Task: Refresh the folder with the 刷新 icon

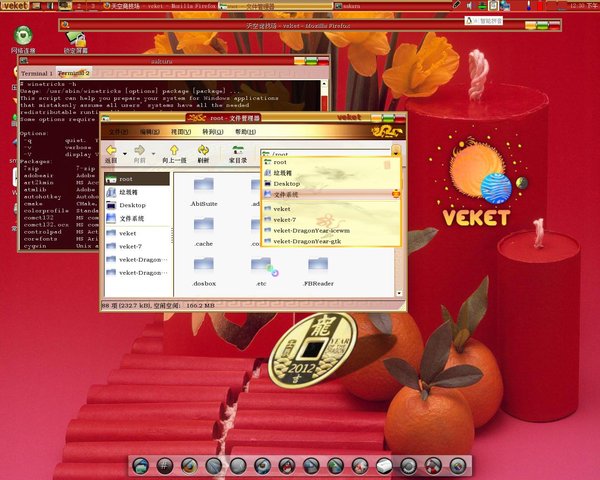Action: pyautogui.click(x=203, y=151)
